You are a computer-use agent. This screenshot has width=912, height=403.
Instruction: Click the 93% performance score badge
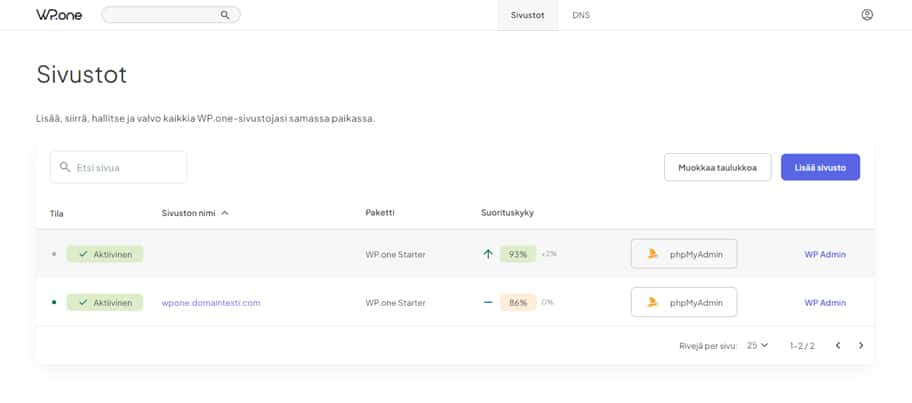click(518, 254)
